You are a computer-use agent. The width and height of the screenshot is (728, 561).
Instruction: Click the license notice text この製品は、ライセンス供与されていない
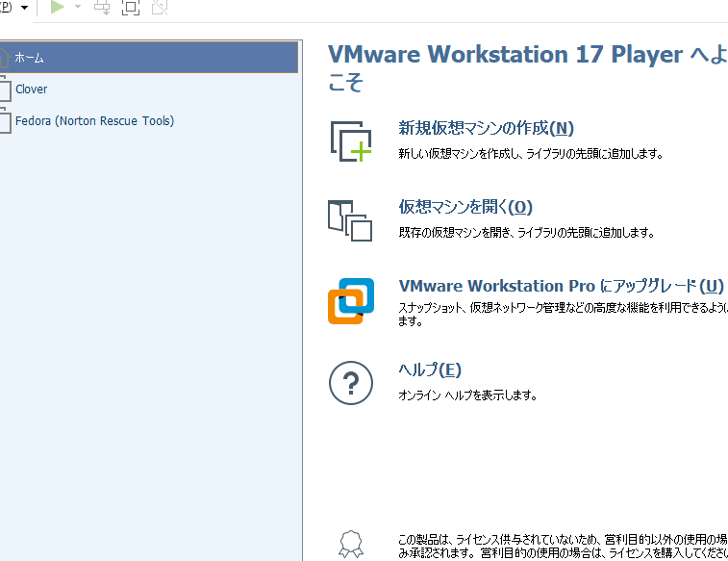pos(564,547)
